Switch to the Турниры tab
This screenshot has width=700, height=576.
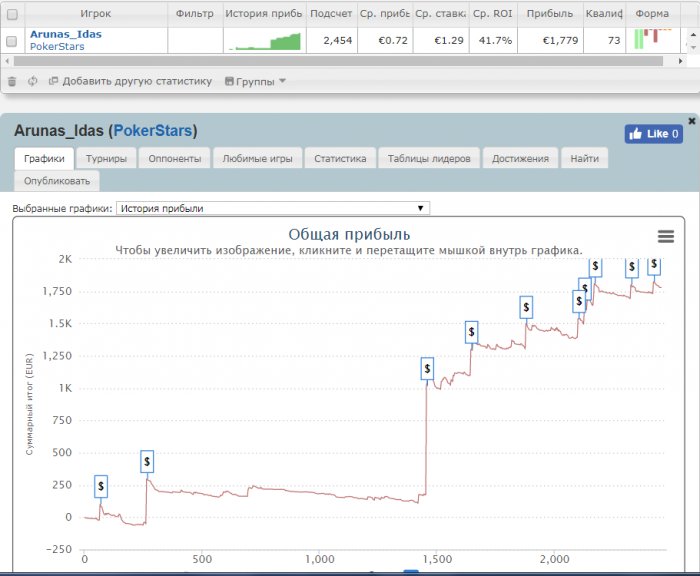click(106, 158)
